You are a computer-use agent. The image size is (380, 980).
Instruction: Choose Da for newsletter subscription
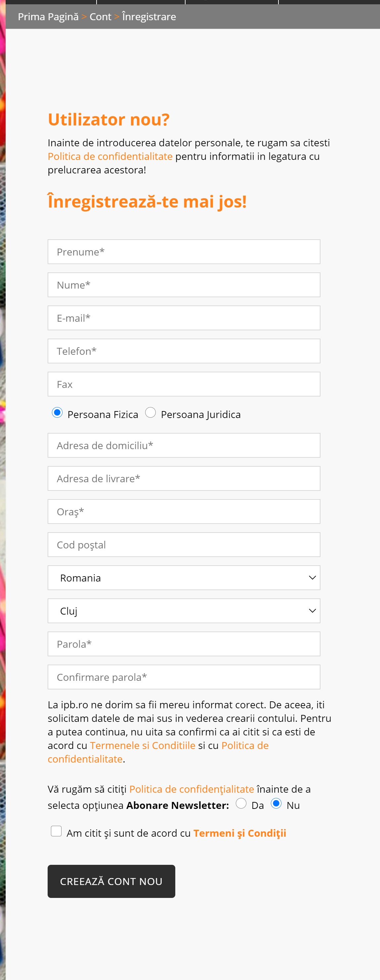click(x=241, y=803)
